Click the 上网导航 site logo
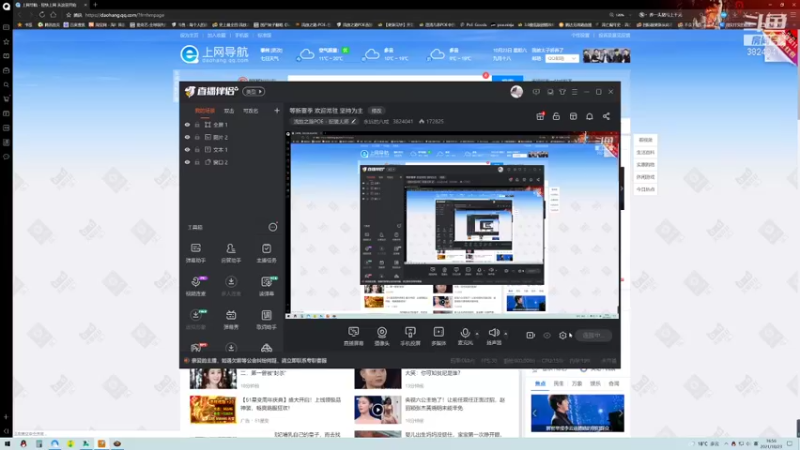Image resolution: width=800 pixels, height=450 pixels. tap(214, 55)
